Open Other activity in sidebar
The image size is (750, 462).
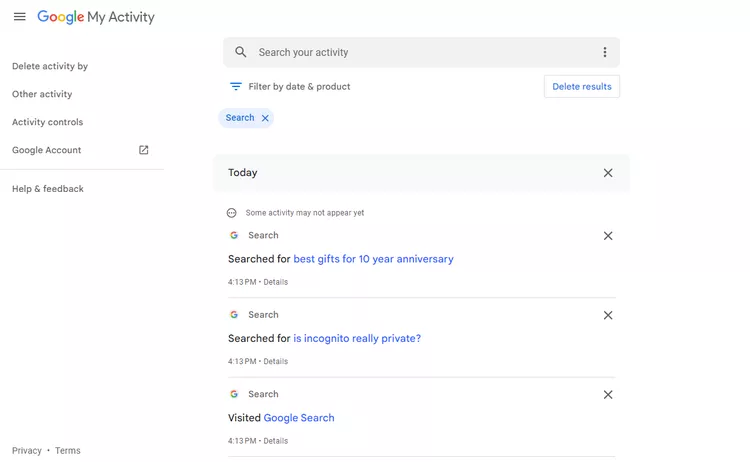point(42,94)
